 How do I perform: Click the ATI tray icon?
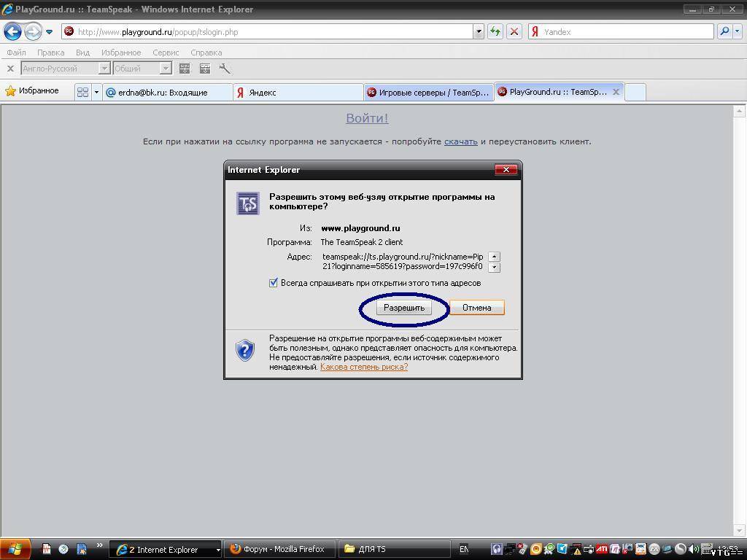(x=602, y=550)
